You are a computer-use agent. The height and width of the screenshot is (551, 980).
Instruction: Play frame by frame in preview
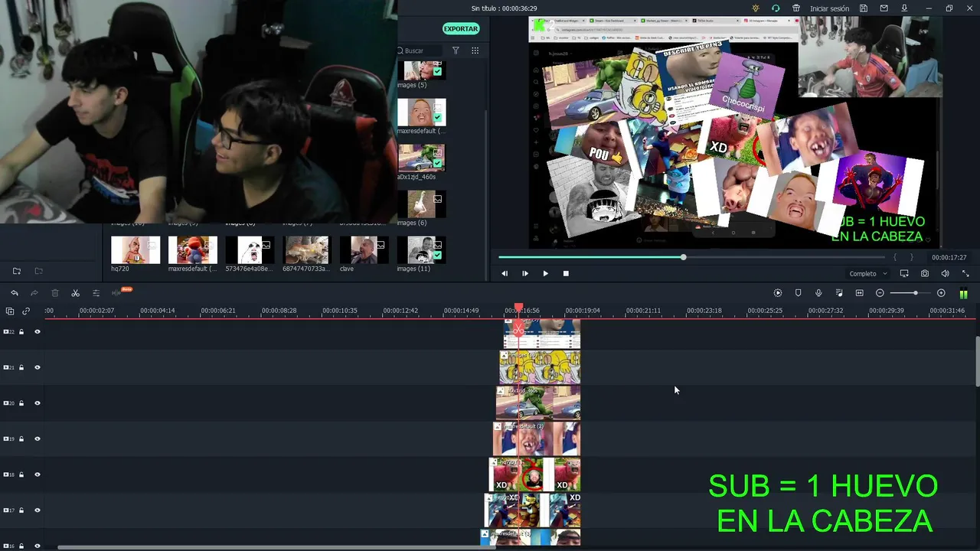525,273
